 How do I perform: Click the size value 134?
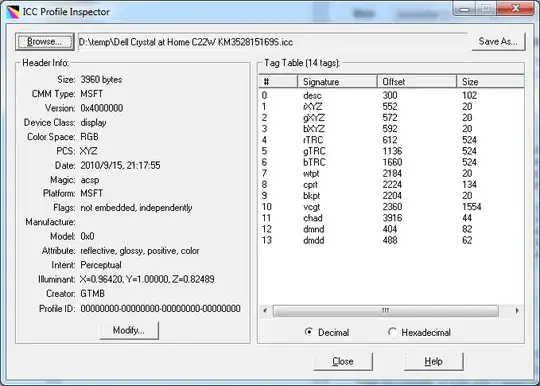[469, 185]
